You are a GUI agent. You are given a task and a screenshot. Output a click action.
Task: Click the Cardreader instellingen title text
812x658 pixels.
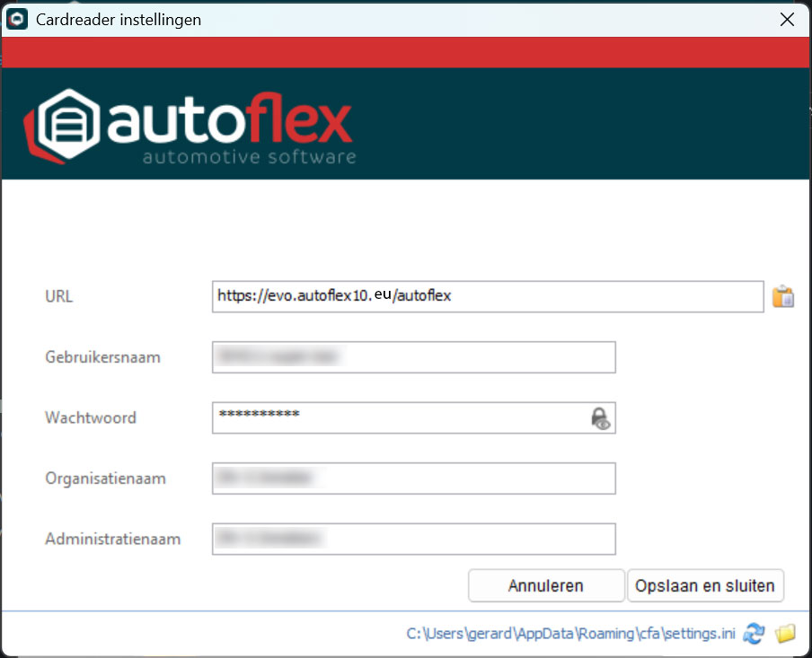tap(118, 19)
